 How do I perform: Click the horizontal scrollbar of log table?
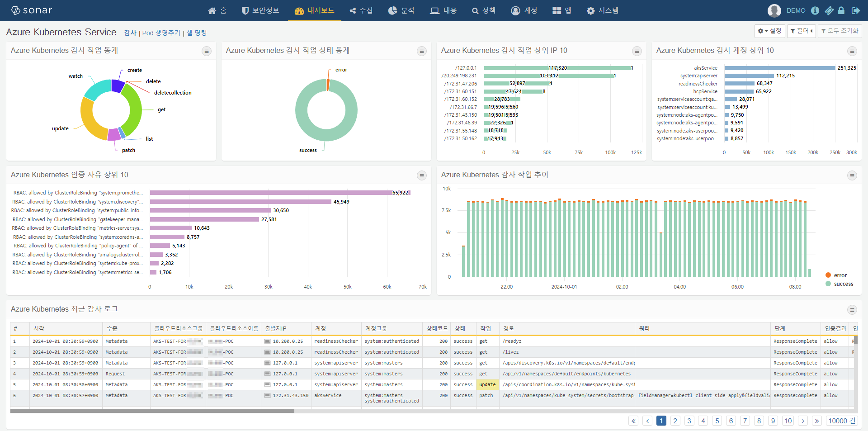click(x=152, y=411)
